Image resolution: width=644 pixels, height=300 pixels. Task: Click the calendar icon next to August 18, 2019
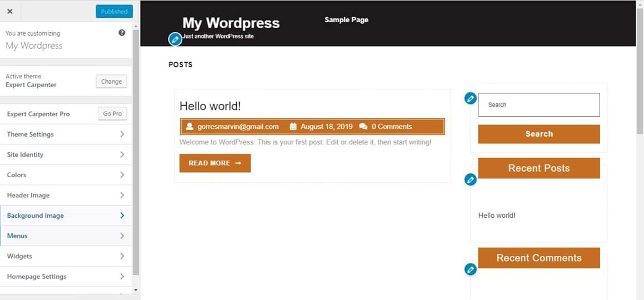[293, 127]
